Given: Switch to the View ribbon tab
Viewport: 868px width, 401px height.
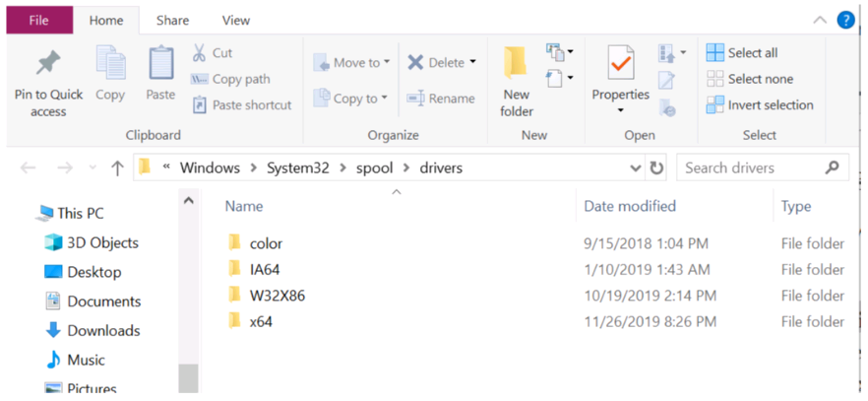Looking at the screenshot, I should point(236,21).
